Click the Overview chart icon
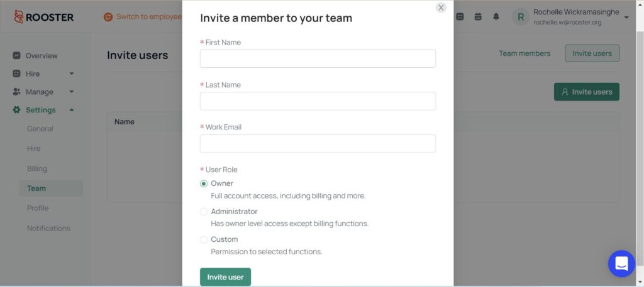644x287 pixels. tap(16, 55)
